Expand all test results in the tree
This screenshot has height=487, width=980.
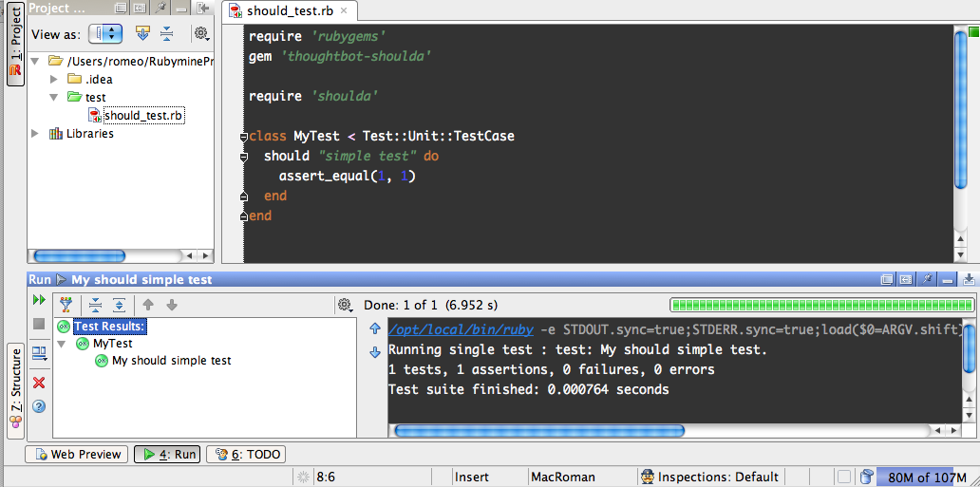119,305
